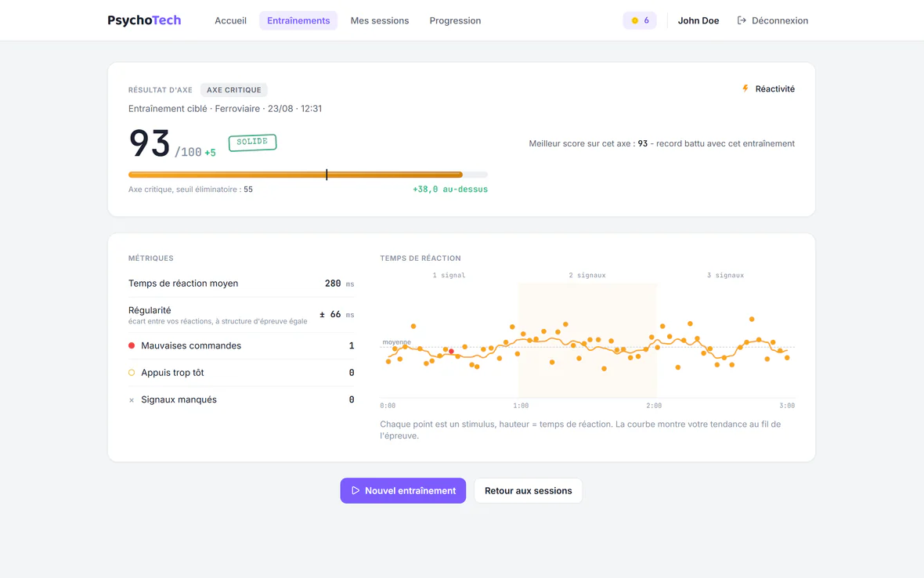Switch to the Mes sessions tab

380,20
